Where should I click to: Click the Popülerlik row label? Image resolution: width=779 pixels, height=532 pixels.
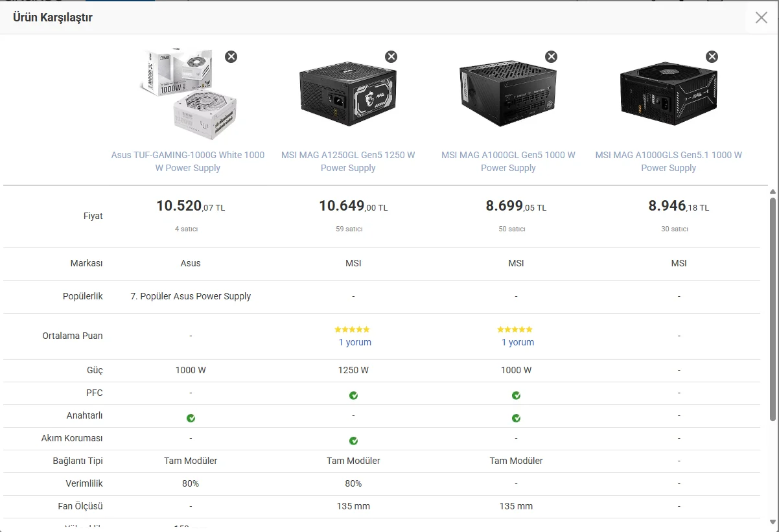[x=83, y=296]
